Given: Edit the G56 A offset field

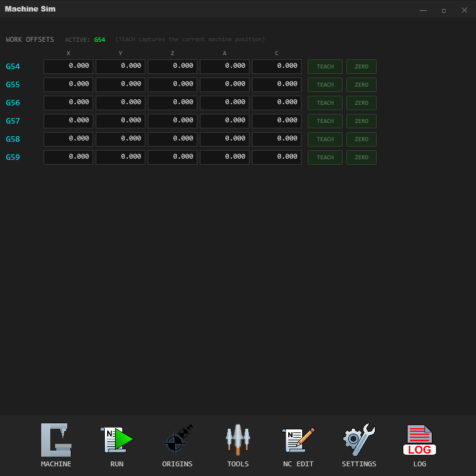Looking at the screenshot, I should point(225,103).
